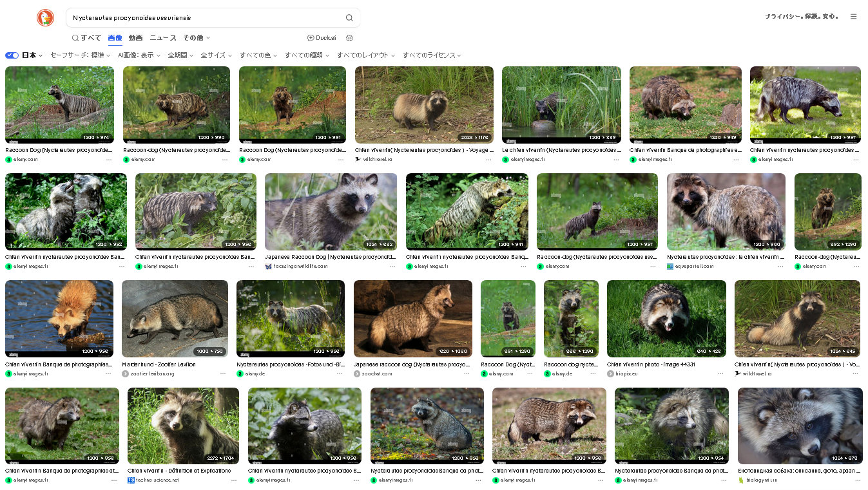Switch to the ニュース tab

click(x=163, y=38)
